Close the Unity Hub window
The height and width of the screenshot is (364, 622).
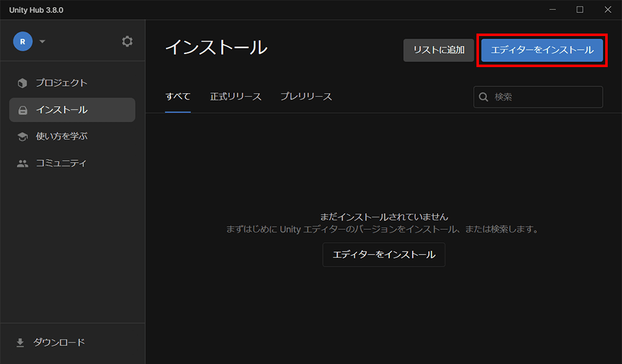point(608,9)
